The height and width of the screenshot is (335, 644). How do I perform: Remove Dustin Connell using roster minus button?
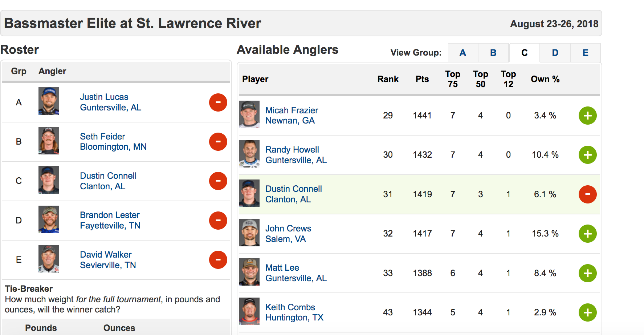(218, 181)
